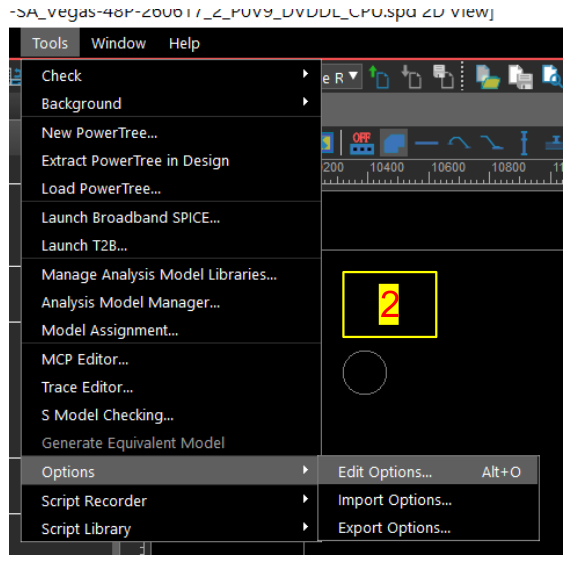The height and width of the screenshot is (564, 572).
Task: Toggle the red OFF toolbar icon
Action: tap(362, 143)
